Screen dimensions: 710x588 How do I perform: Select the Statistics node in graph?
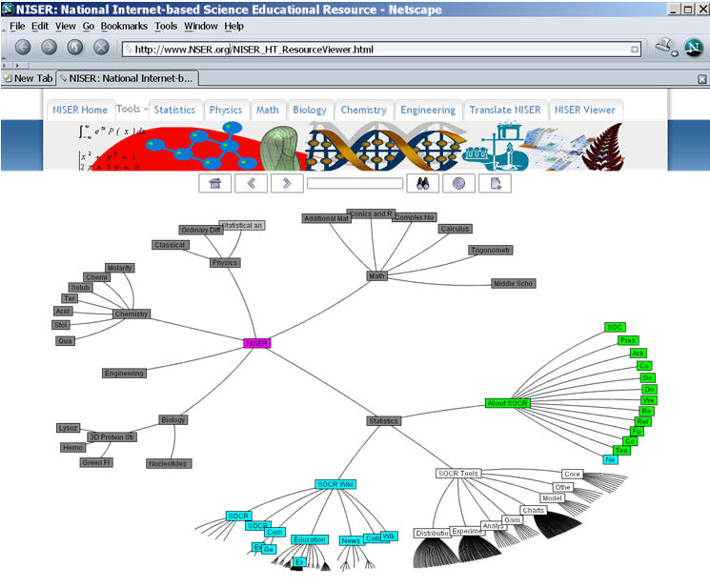tap(383, 421)
